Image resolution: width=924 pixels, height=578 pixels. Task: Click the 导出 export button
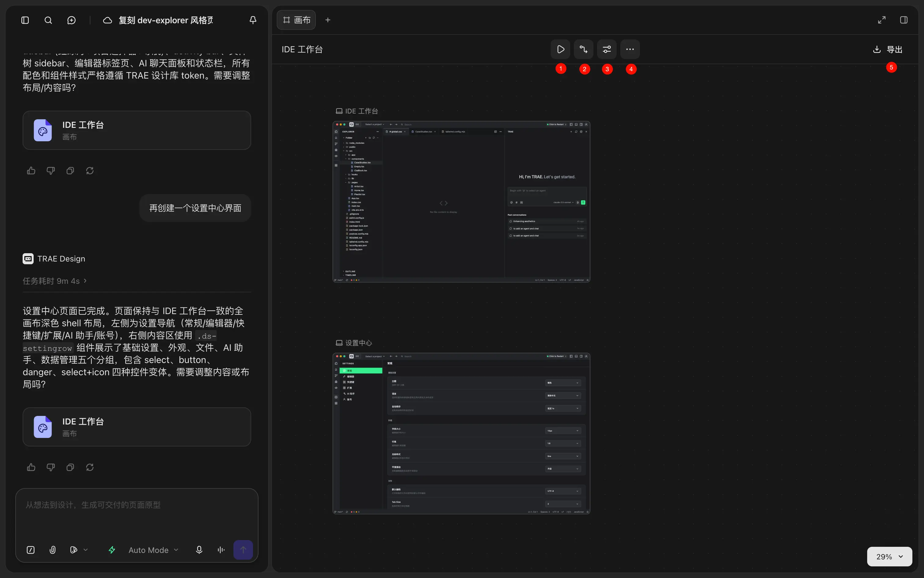(888, 49)
